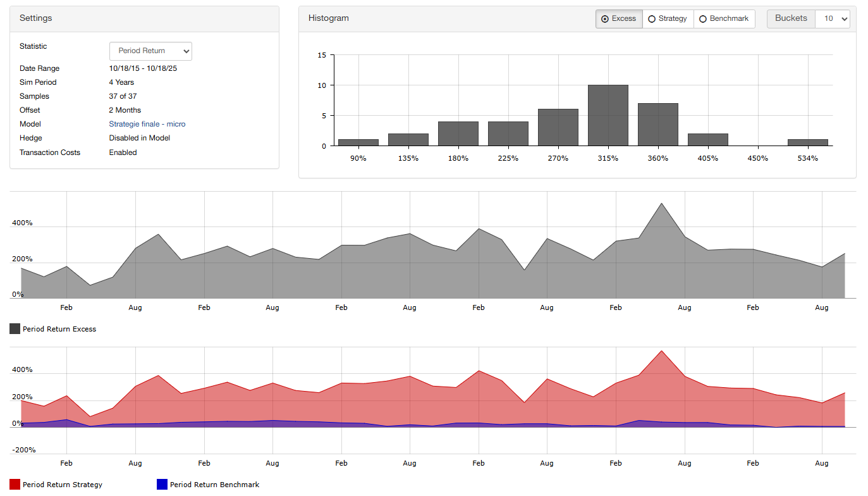The image size is (868, 496).
Task: Click the tallest histogram bar at 315%
Action: click(x=608, y=115)
